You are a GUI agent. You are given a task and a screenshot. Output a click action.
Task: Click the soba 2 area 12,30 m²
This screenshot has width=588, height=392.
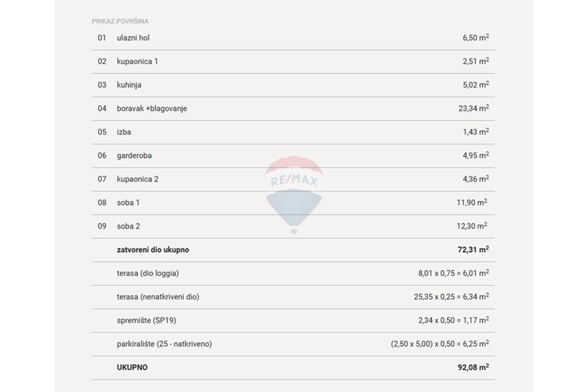[472, 226]
